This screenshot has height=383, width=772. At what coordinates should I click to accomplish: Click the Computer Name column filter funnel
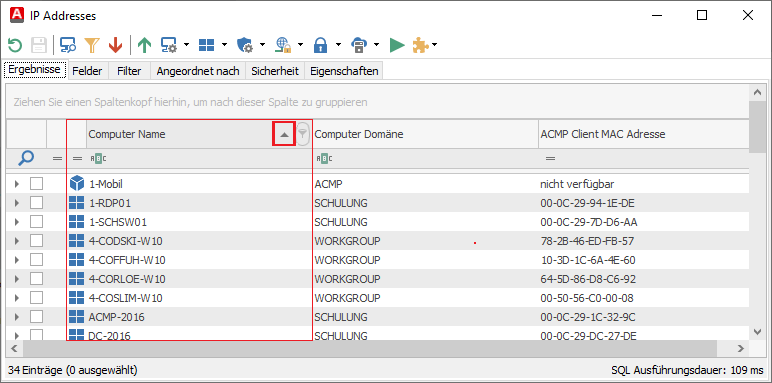point(303,134)
